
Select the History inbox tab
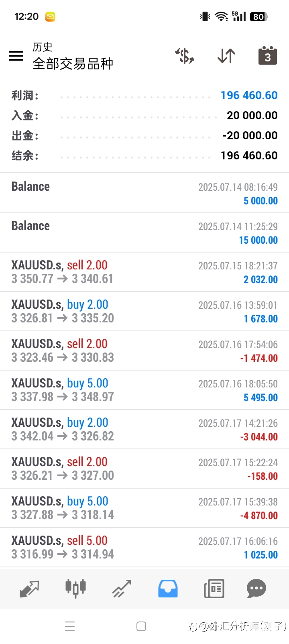(168, 589)
